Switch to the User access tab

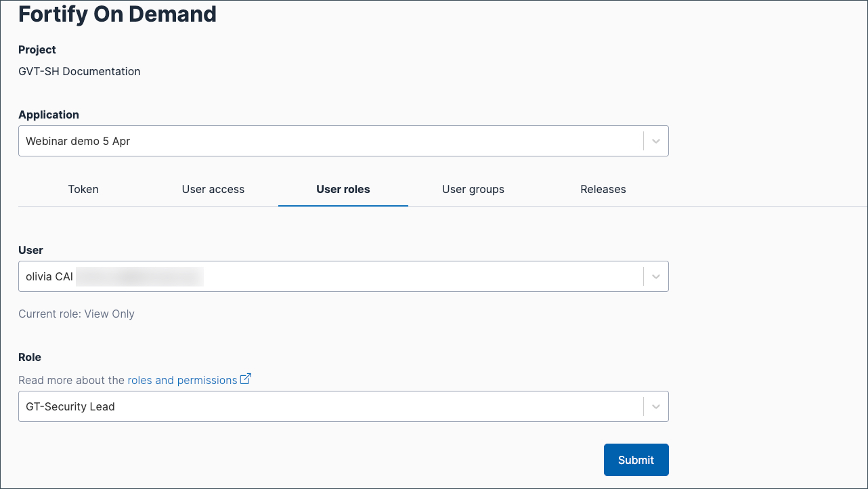point(213,190)
